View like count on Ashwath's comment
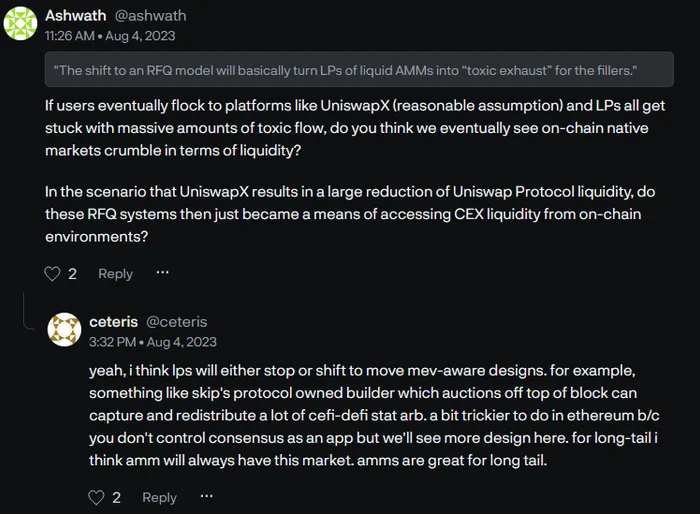 [x=72, y=273]
